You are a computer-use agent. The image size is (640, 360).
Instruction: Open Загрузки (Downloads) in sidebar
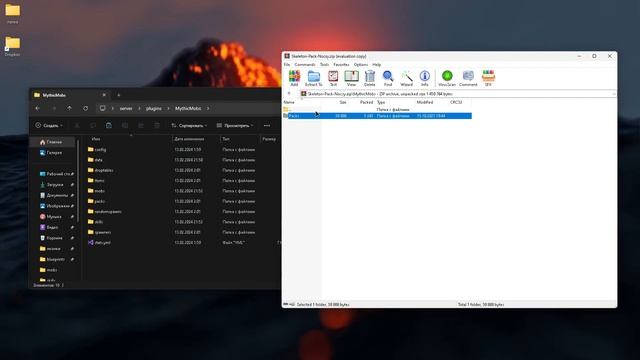click(x=53, y=184)
